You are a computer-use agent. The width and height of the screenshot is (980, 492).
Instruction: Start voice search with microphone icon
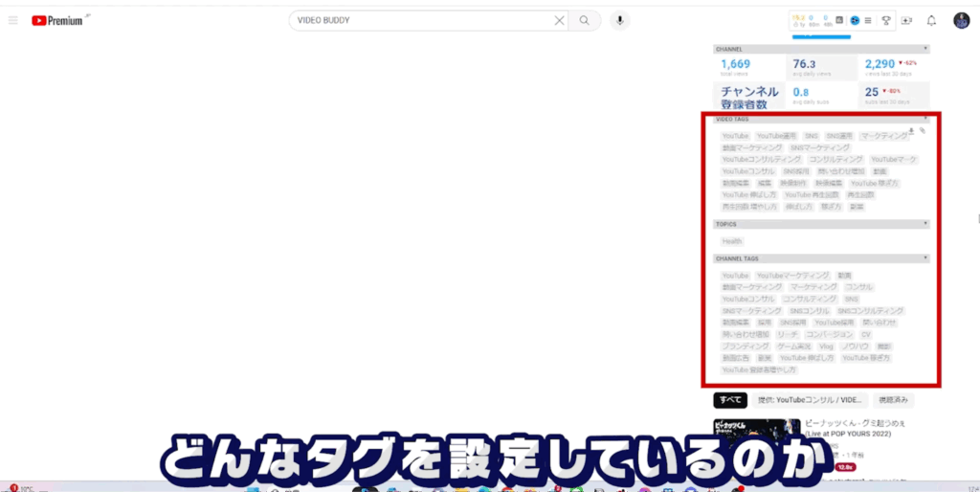(620, 20)
